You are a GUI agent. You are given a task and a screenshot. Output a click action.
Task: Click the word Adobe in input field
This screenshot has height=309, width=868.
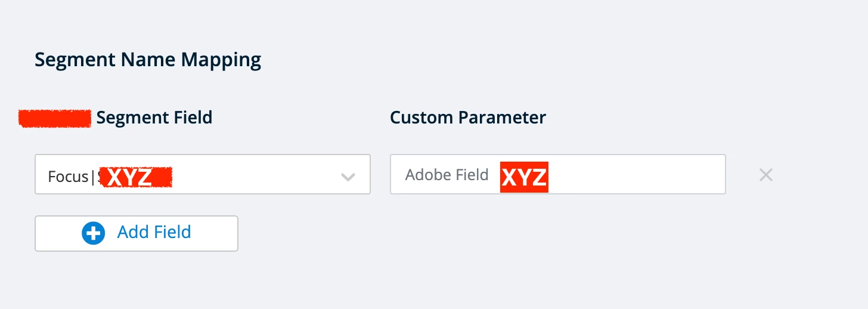[x=424, y=175]
